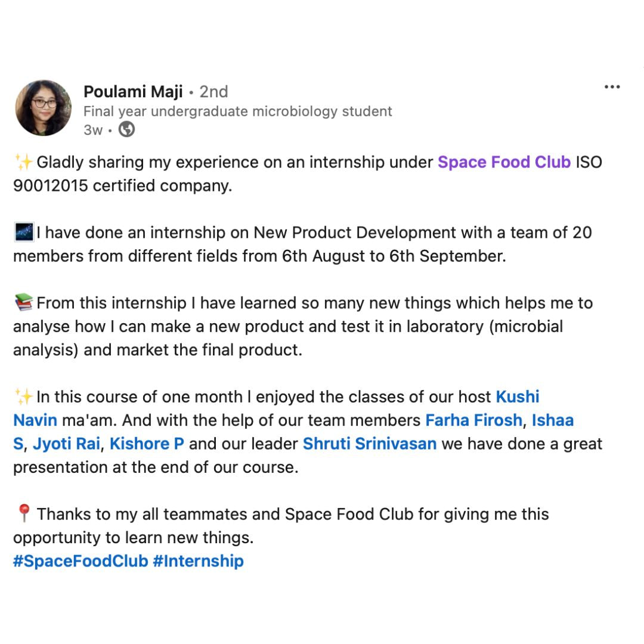Go to Jyoti Rai's profile
644x644 pixels.
pyautogui.click(x=66, y=444)
